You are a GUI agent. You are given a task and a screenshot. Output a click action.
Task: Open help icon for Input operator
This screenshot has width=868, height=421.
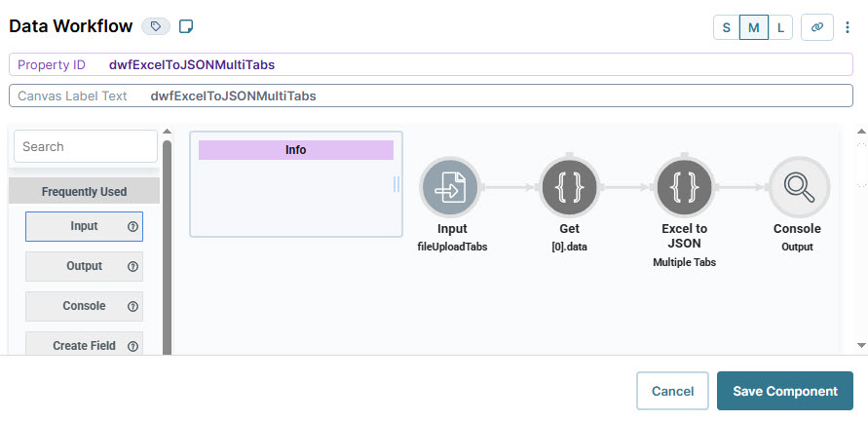tap(132, 226)
